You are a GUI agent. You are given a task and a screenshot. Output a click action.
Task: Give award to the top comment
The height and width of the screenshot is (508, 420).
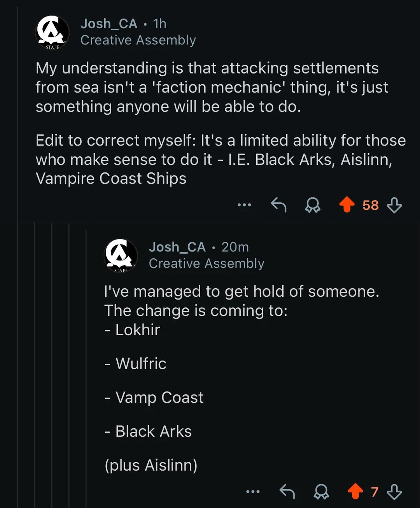pyautogui.click(x=313, y=205)
